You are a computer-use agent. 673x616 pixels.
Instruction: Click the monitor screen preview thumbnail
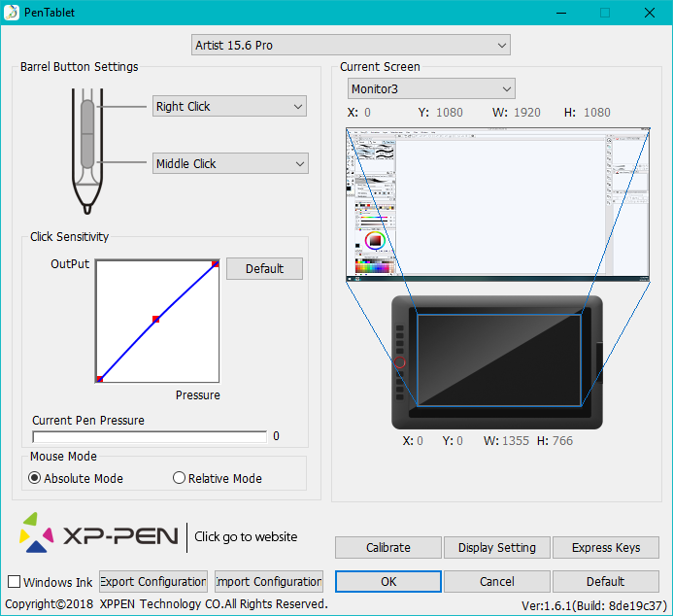click(498, 204)
